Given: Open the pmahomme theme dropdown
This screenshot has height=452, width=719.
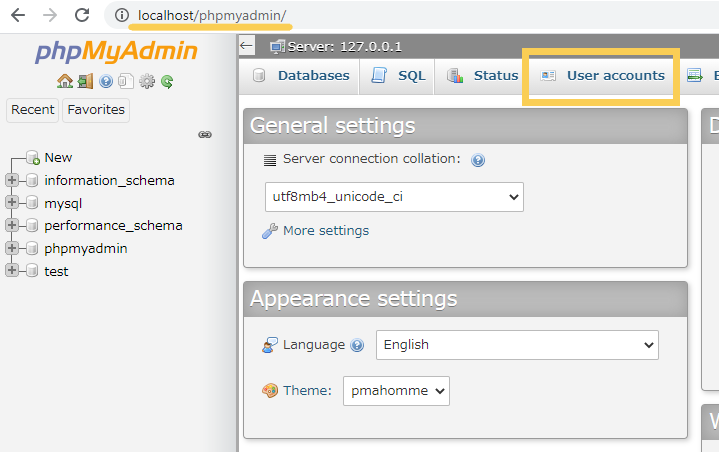Looking at the screenshot, I should pyautogui.click(x=396, y=391).
